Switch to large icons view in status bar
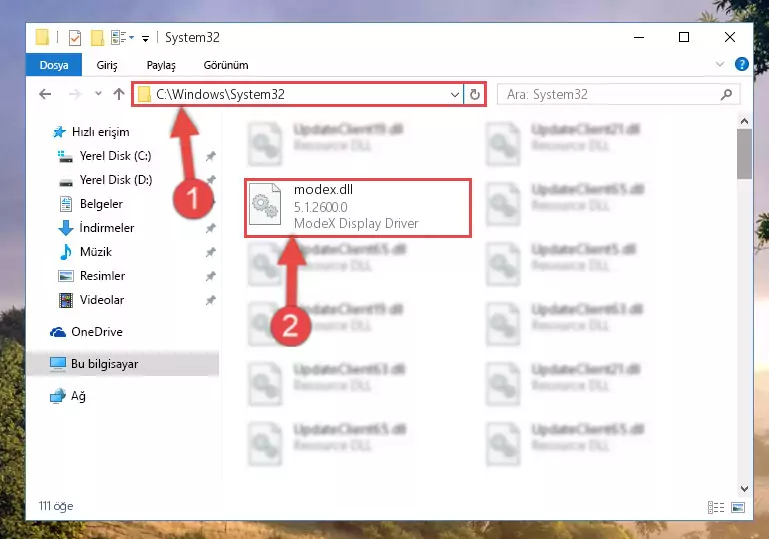769x539 pixels. point(738,507)
